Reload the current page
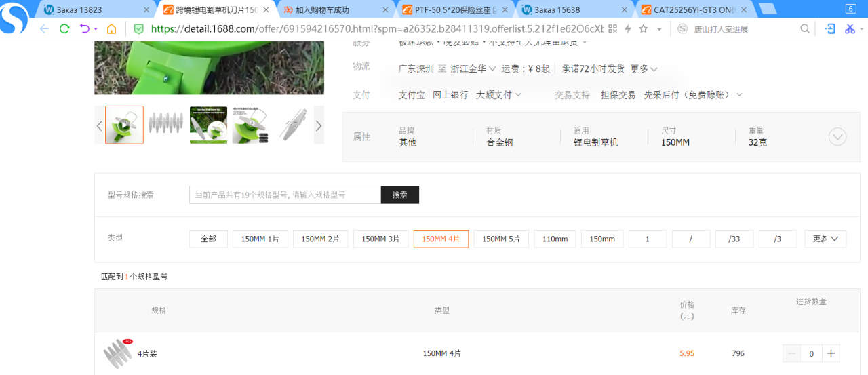Viewport: 868px width, 375px height. (x=64, y=28)
